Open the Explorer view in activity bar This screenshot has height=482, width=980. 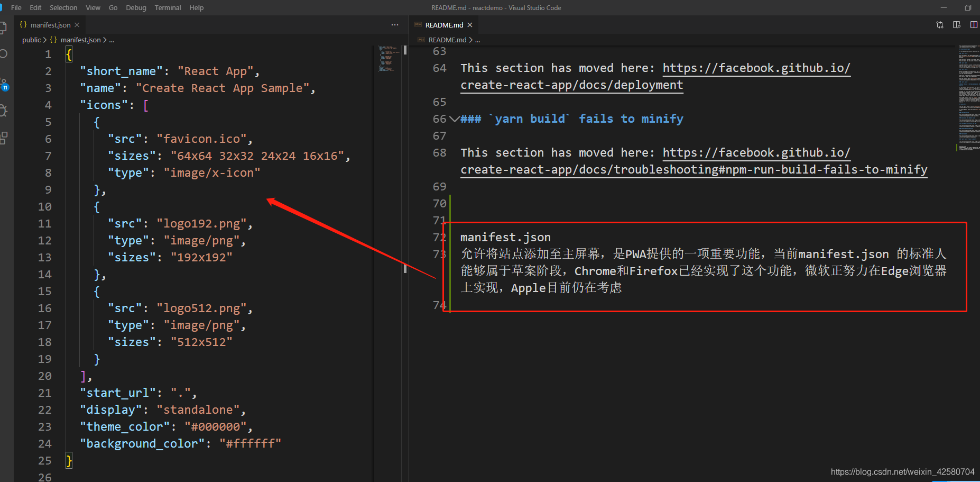[x=3, y=28]
